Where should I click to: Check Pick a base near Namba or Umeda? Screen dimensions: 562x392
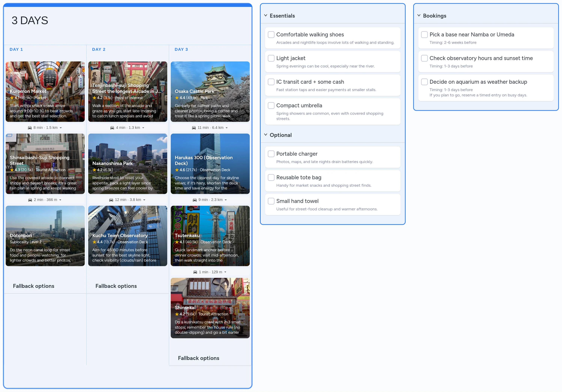click(x=424, y=34)
